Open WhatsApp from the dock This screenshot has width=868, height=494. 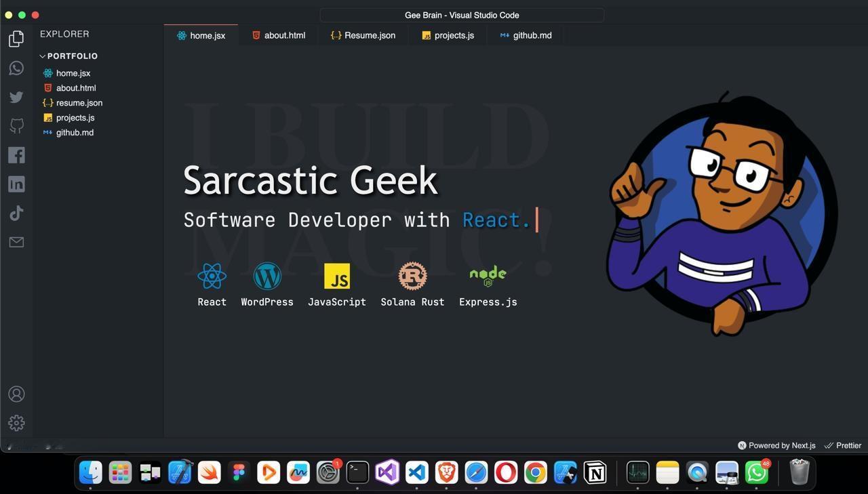coord(757,472)
